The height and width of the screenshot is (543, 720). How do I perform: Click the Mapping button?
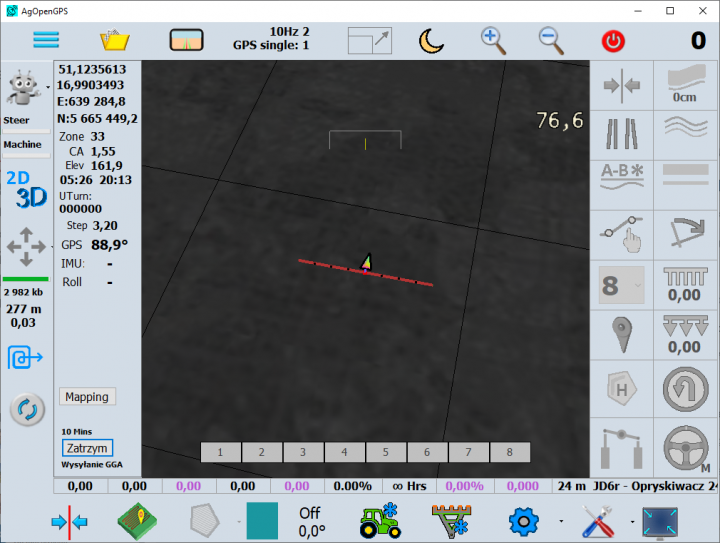(87, 397)
